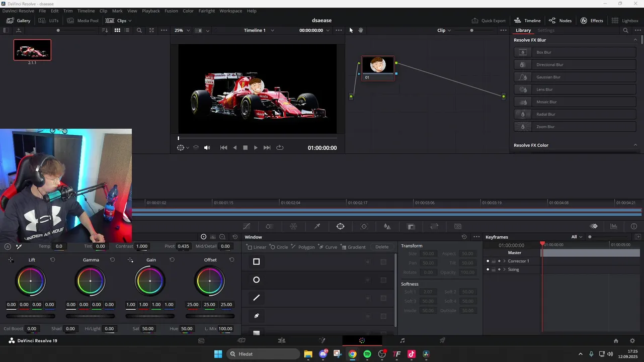Select the hand pan tool in node editor
Image resolution: width=644 pixels, height=362 pixels.
tap(361, 30)
